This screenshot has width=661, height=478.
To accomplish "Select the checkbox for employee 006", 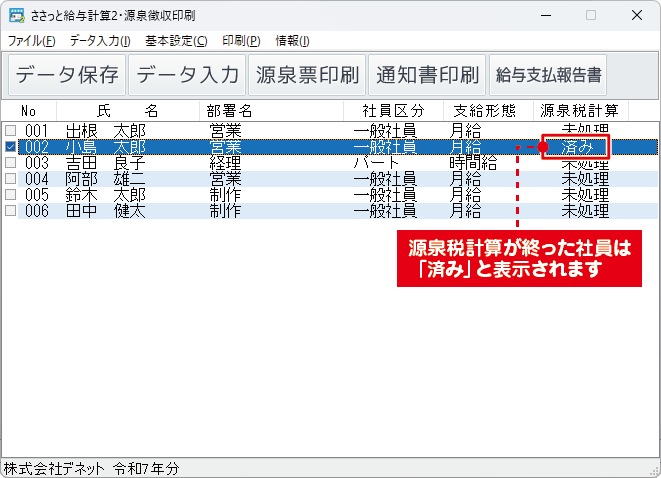I will click(x=10, y=211).
